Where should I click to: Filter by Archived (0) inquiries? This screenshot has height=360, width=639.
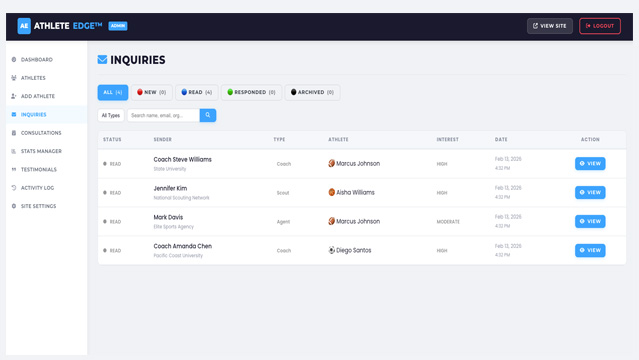click(x=312, y=93)
